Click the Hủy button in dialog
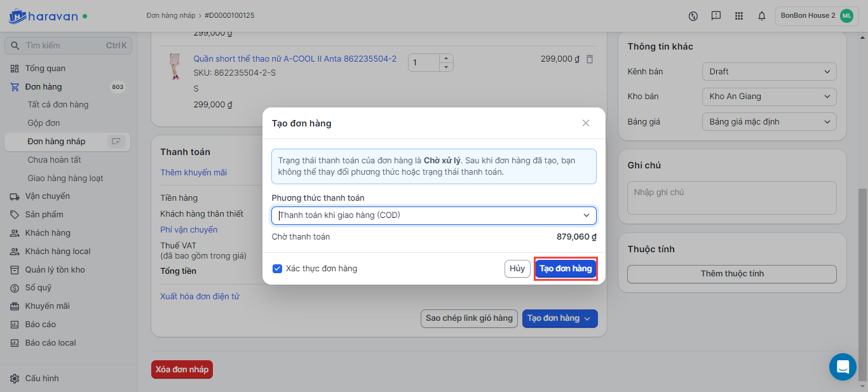The width and height of the screenshot is (868, 392). (517, 269)
